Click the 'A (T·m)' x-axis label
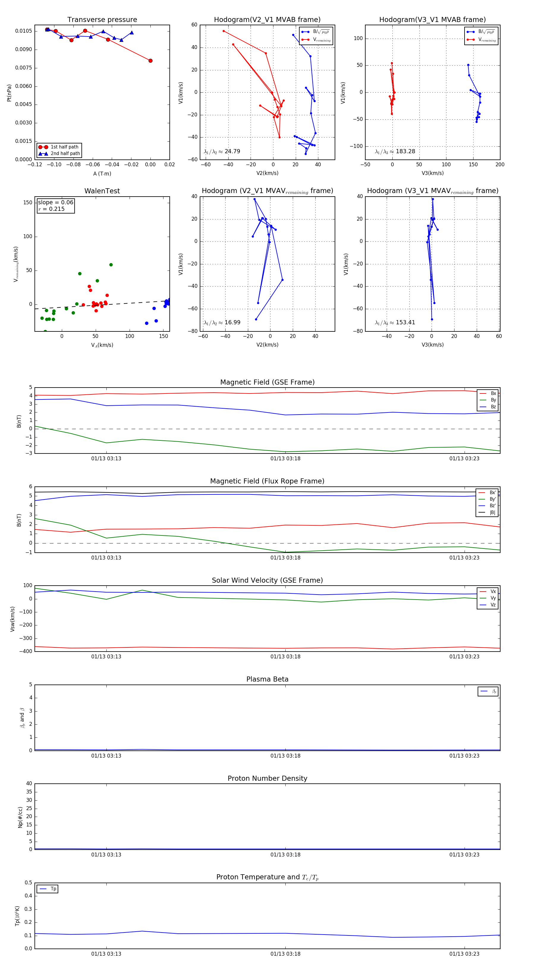Image resolution: width=535 pixels, height=980 pixels. coord(102,173)
